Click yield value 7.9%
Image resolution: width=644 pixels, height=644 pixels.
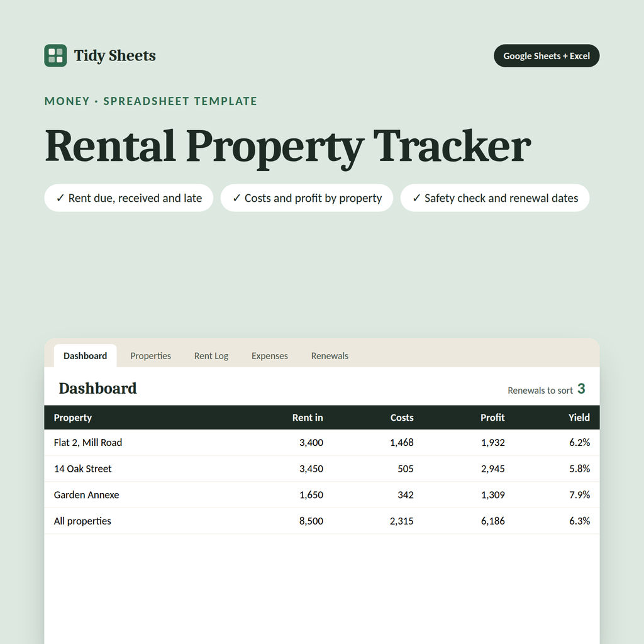pos(579,495)
